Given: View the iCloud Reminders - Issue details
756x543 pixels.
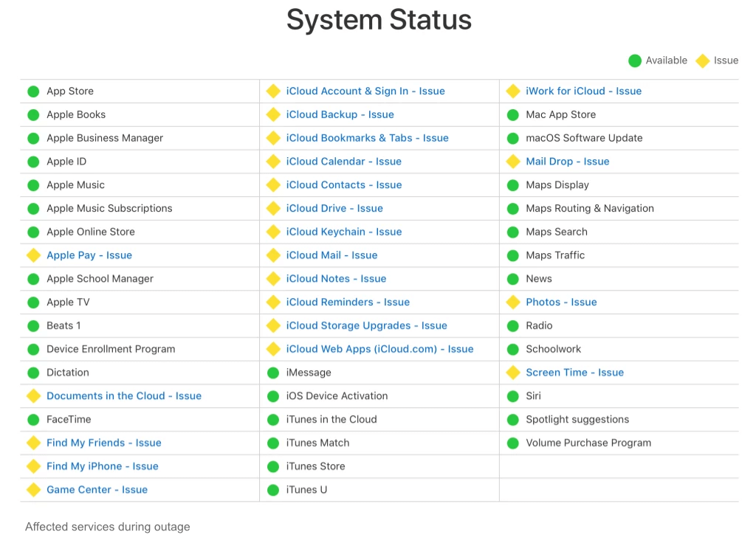Looking at the screenshot, I should click(348, 302).
